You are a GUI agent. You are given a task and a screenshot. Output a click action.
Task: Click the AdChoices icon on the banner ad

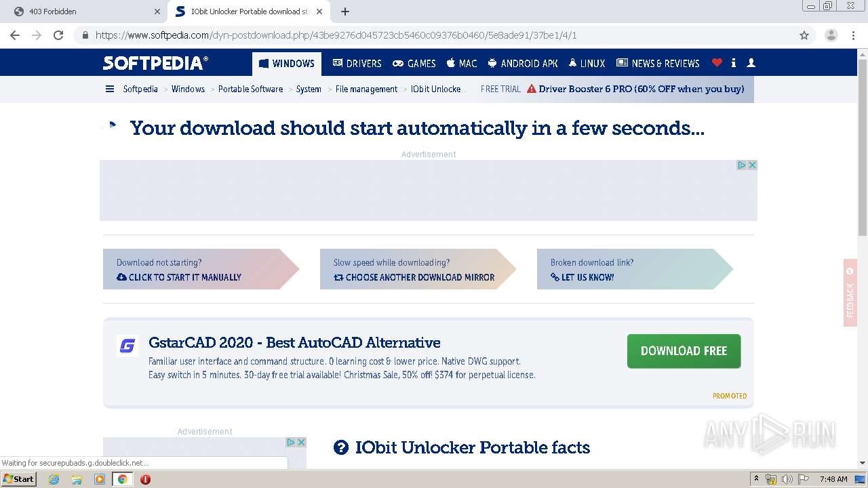(x=741, y=165)
